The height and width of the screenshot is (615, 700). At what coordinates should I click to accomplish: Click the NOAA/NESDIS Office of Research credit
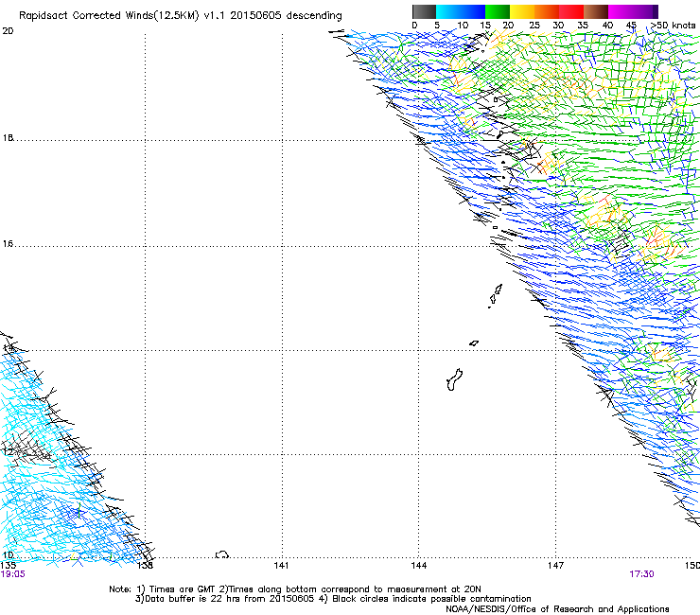pyautogui.click(x=557, y=609)
